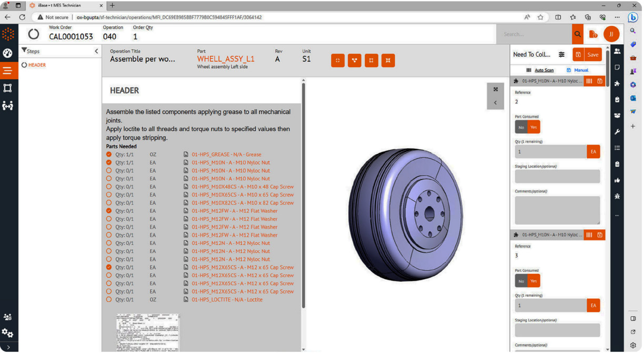Open the two-people handoff icon in left sidebar
The height and width of the screenshot is (353, 644).
[7, 106]
